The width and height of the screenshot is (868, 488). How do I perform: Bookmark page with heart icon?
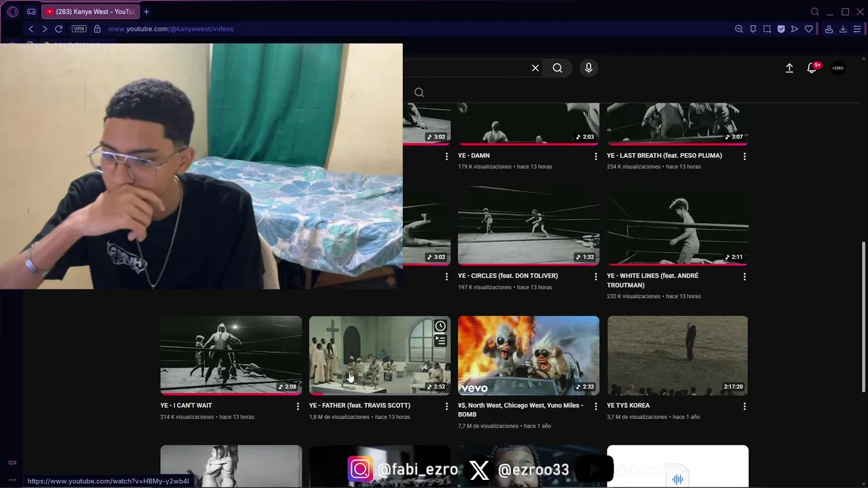tap(808, 29)
